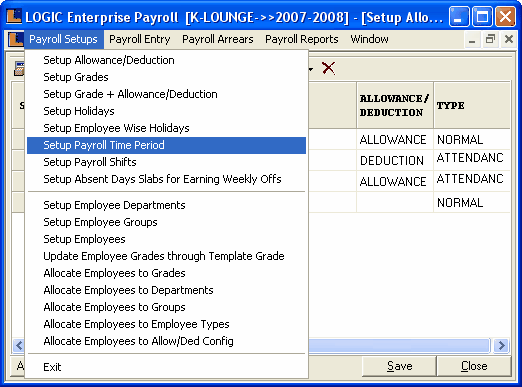The width and height of the screenshot is (522, 387).
Task: Close the inner Setup Allowance window
Action: pyautogui.click(x=509, y=39)
